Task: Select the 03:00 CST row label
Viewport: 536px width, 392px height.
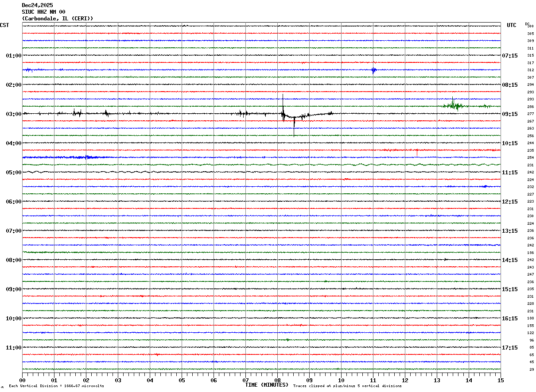Action: point(14,114)
